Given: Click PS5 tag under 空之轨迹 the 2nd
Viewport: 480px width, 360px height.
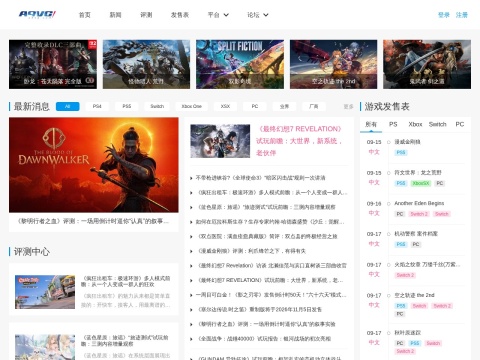Looking at the screenshot, I should coord(401,306).
